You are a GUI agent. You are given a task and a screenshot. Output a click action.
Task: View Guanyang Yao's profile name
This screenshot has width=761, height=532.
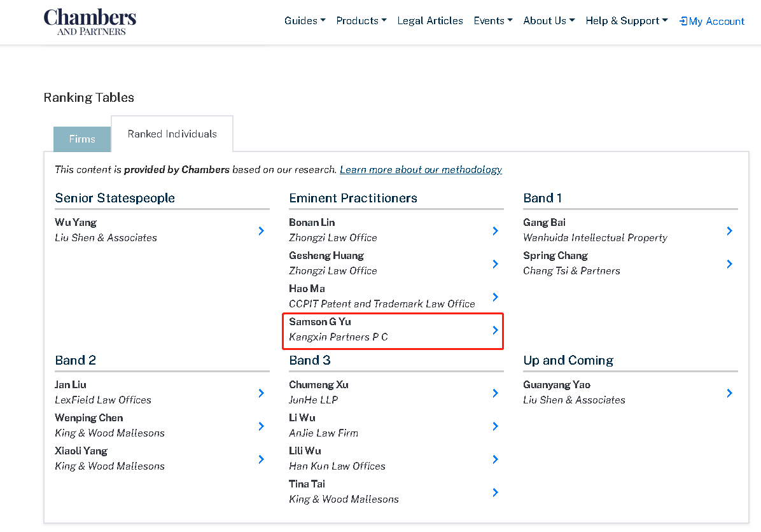[x=557, y=384]
